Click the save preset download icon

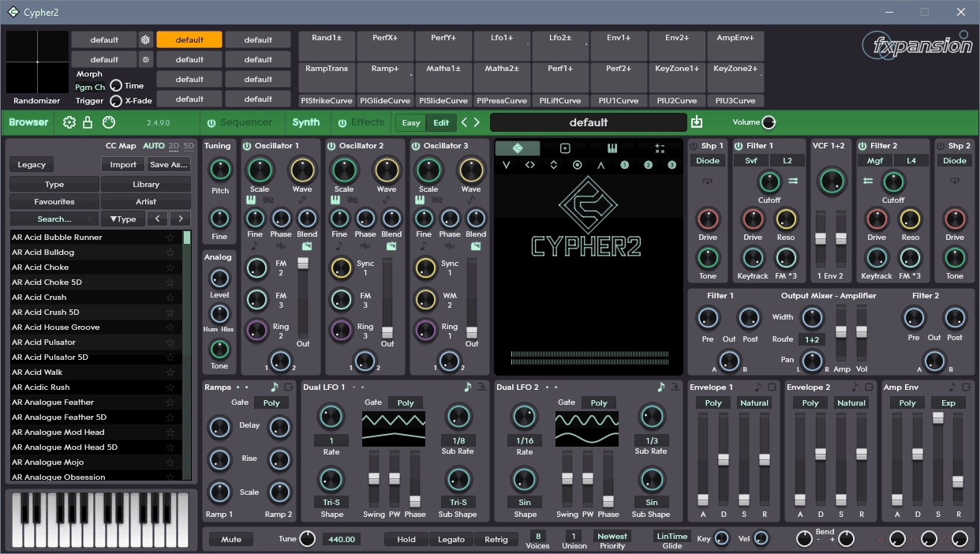click(x=697, y=122)
